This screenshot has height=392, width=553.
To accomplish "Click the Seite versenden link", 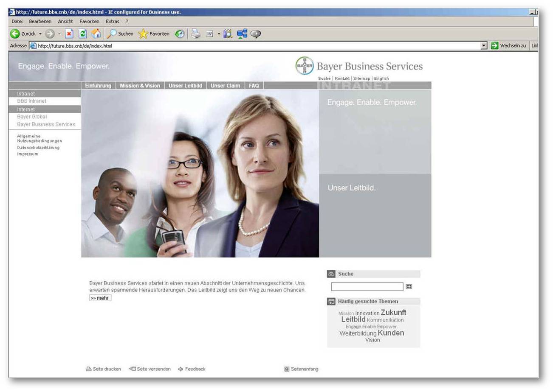I will (x=150, y=369).
